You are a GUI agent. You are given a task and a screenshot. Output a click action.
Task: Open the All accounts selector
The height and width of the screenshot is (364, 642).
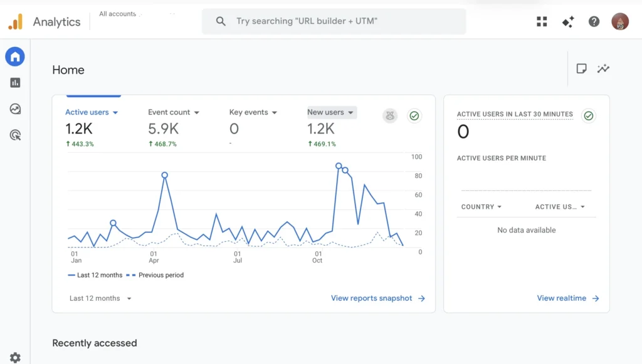[119, 13]
